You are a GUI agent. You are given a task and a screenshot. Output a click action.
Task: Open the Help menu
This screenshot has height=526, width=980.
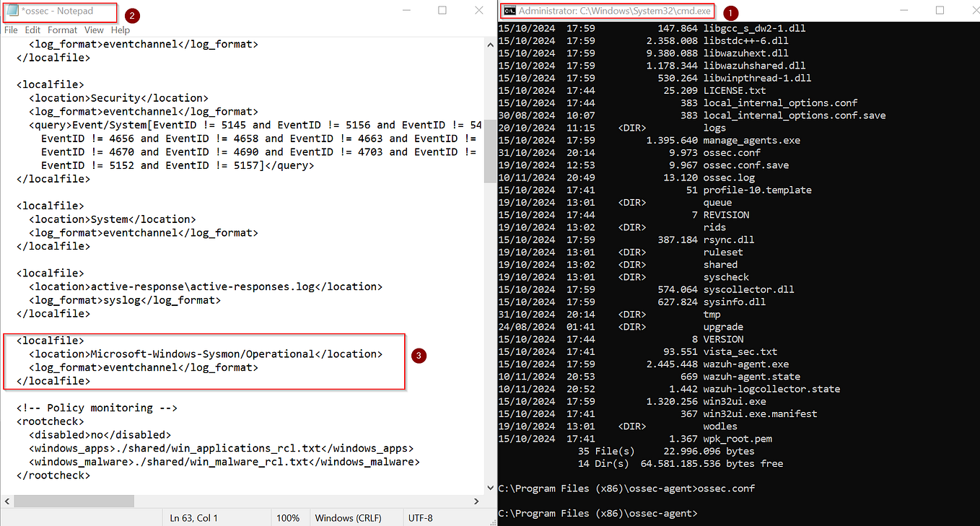tap(120, 30)
